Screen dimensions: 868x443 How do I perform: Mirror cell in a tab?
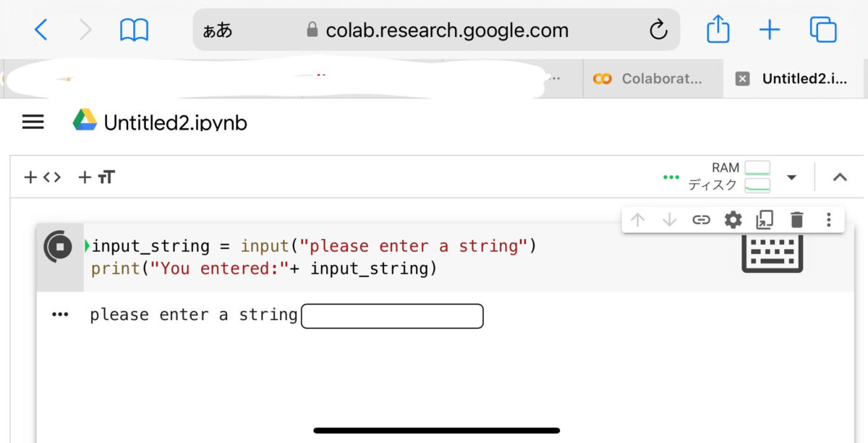(765, 219)
